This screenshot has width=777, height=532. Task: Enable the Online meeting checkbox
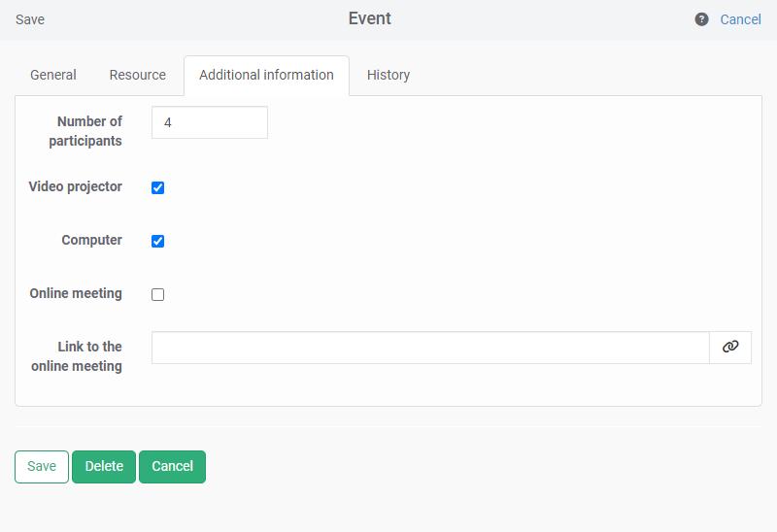point(157,295)
